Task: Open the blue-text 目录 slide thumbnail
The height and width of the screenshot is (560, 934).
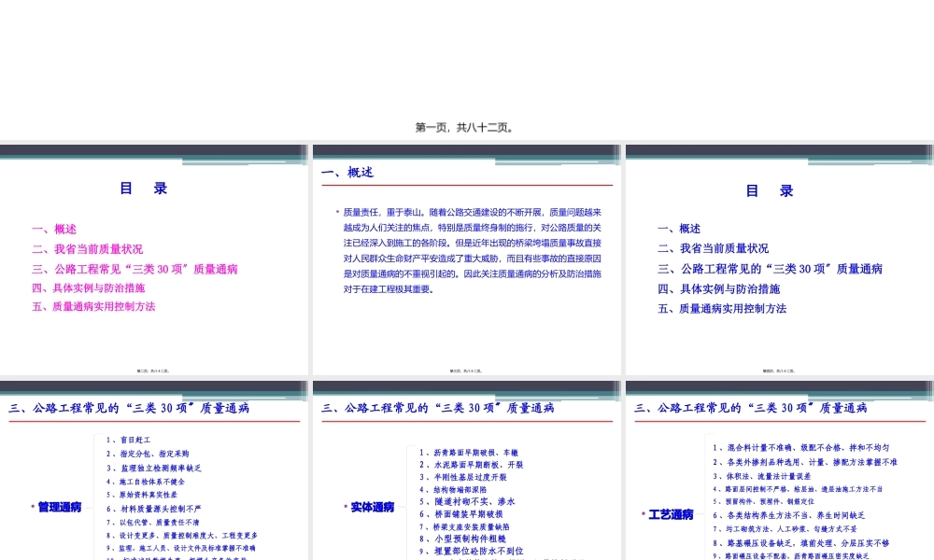Action: point(780,259)
